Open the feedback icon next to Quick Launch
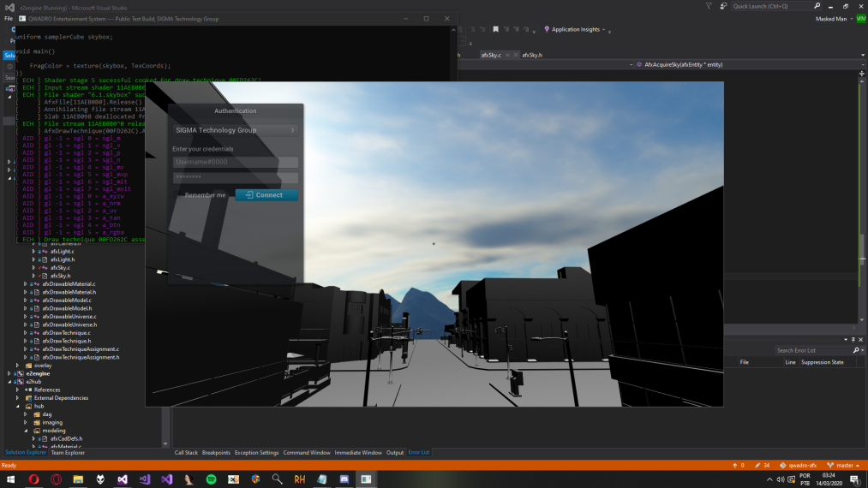 pyautogui.click(x=723, y=6)
